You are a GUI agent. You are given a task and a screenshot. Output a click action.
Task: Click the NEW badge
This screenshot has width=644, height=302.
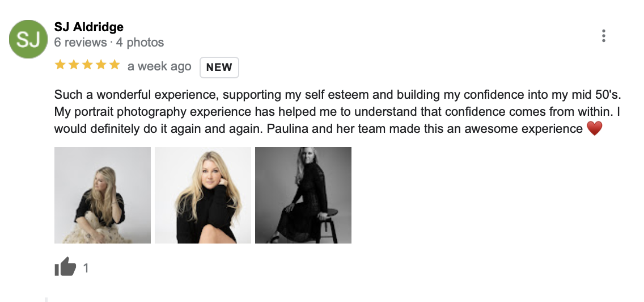[x=219, y=67]
